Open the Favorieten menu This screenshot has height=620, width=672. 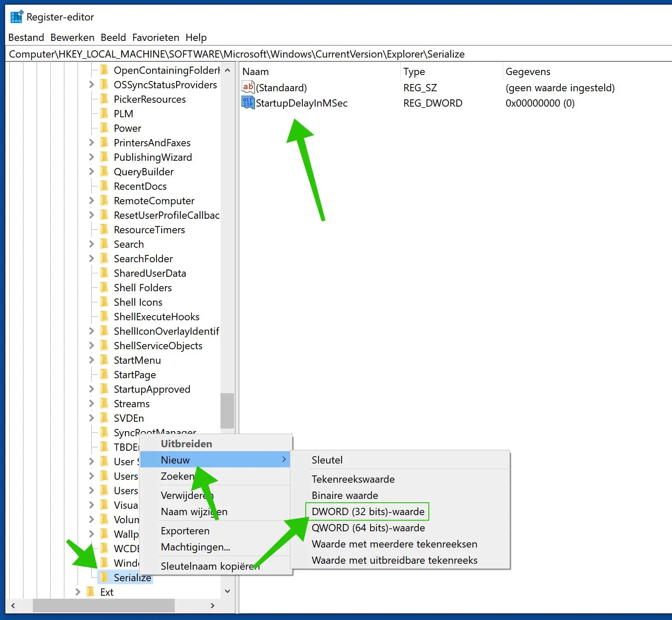pyautogui.click(x=156, y=38)
